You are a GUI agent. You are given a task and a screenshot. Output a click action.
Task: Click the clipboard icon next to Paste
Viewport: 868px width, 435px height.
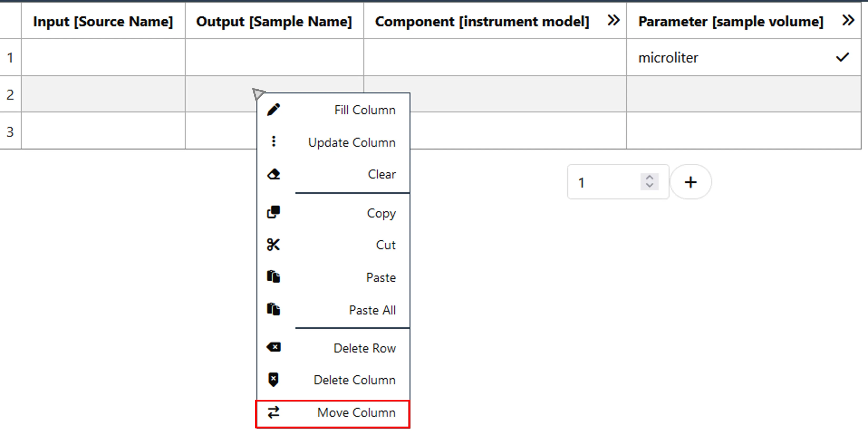(273, 277)
